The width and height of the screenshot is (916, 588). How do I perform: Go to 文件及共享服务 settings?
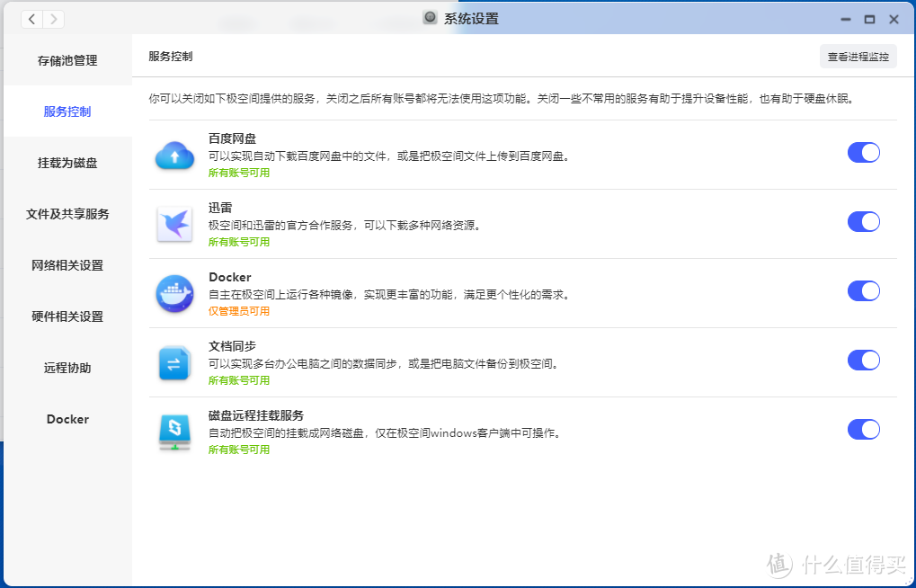(x=67, y=214)
